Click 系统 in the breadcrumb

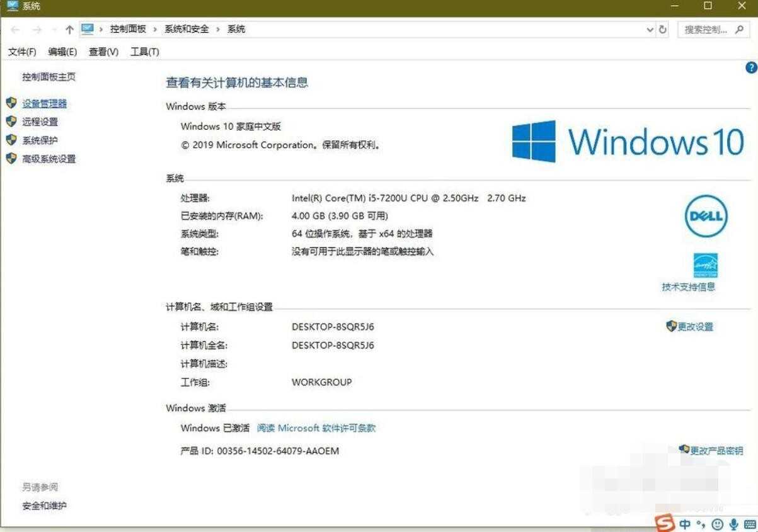tap(236, 29)
